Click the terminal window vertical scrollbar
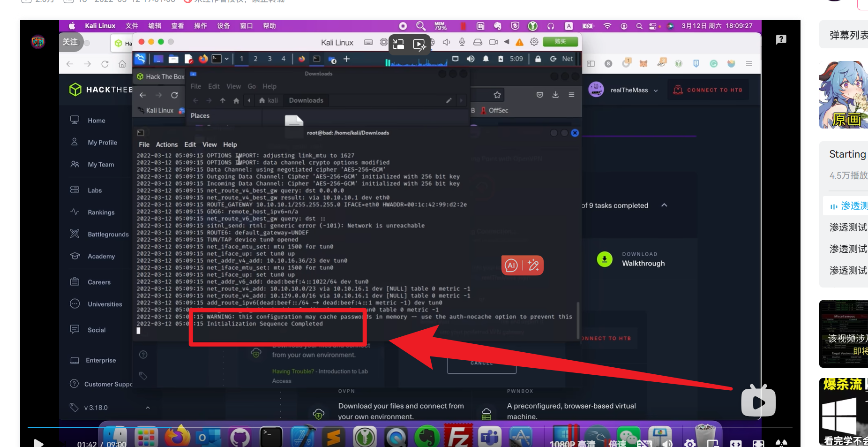Viewport: 868px width, 447px height. click(x=578, y=320)
